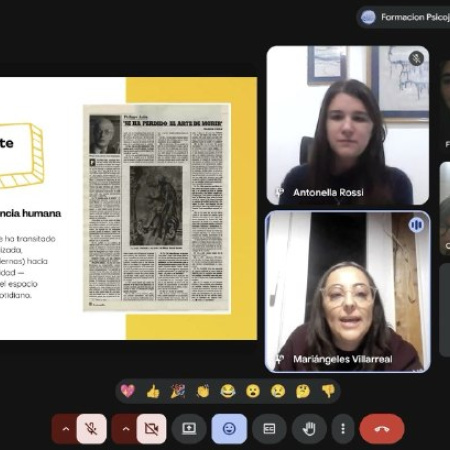Screen dimensions: 450x450
Task: Open the three-dot more options menu
Action: tap(343, 429)
